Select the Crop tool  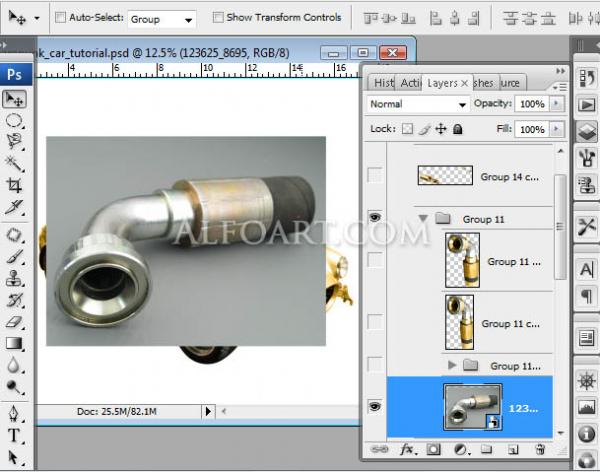[15, 186]
